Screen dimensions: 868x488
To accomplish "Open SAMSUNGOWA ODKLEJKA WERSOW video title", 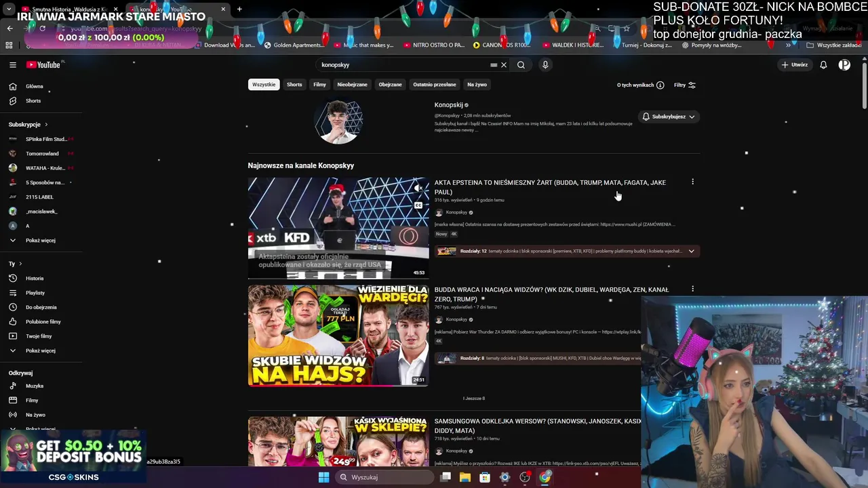I will pyautogui.click(x=539, y=426).
